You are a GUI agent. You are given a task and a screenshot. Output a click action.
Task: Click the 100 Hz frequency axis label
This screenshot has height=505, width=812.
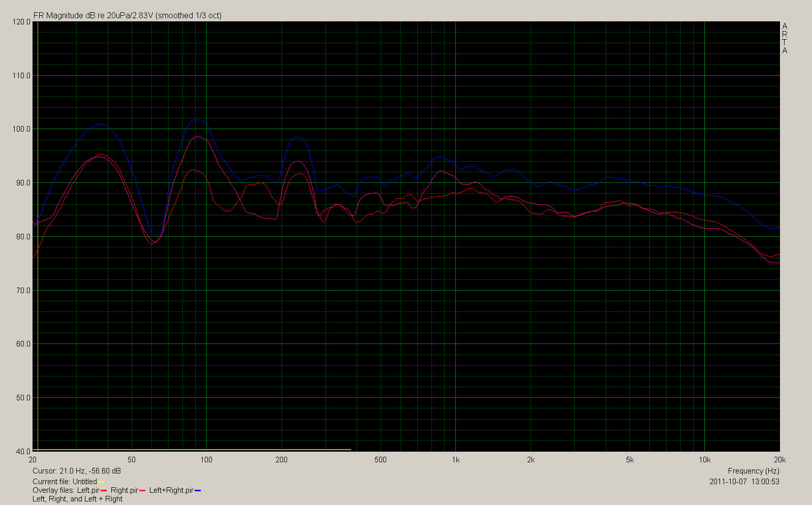[x=206, y=460]
